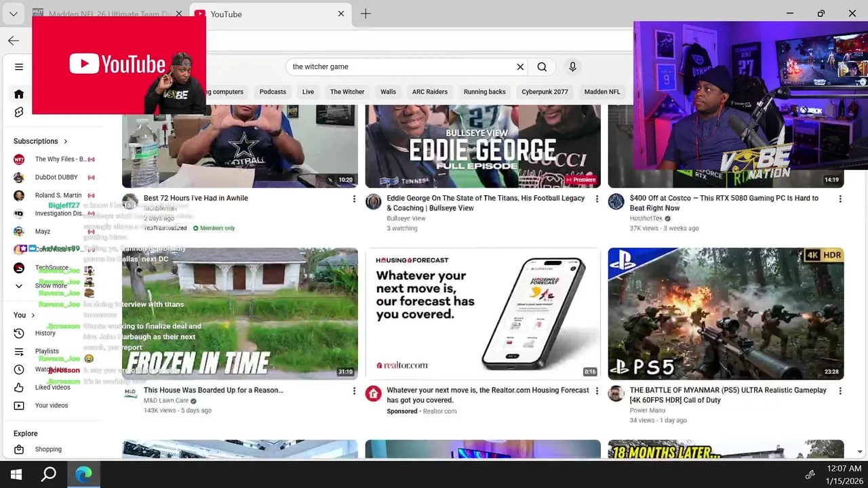Open a new browser tab with plus
Screen dimensions: 868x488
click(x=366, y=14)
